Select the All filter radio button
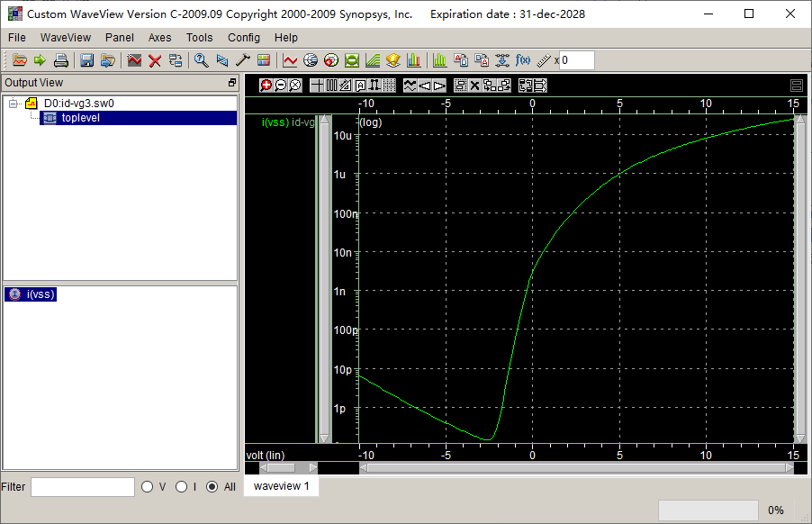Viewport: 812px width, 524px height. pos(212,487)
